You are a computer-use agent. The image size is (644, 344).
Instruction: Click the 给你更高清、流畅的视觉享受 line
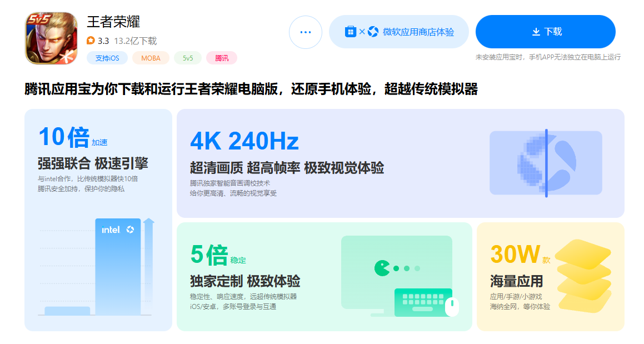(x=233, y=193)
